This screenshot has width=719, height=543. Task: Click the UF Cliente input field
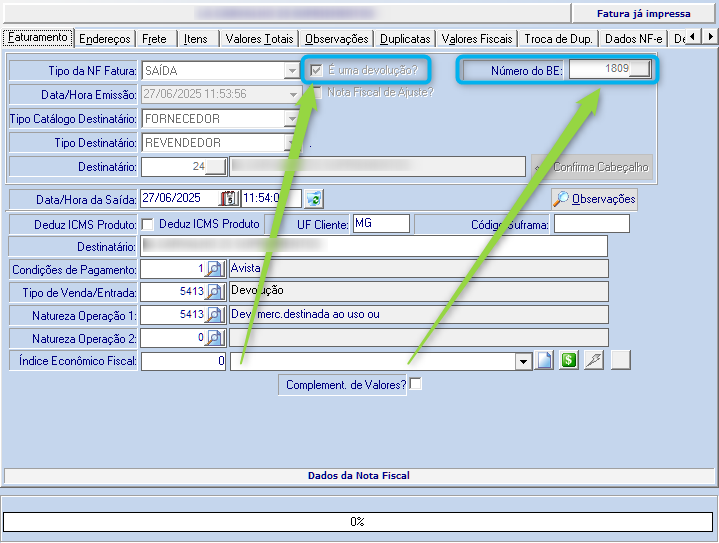coord(380,224)
